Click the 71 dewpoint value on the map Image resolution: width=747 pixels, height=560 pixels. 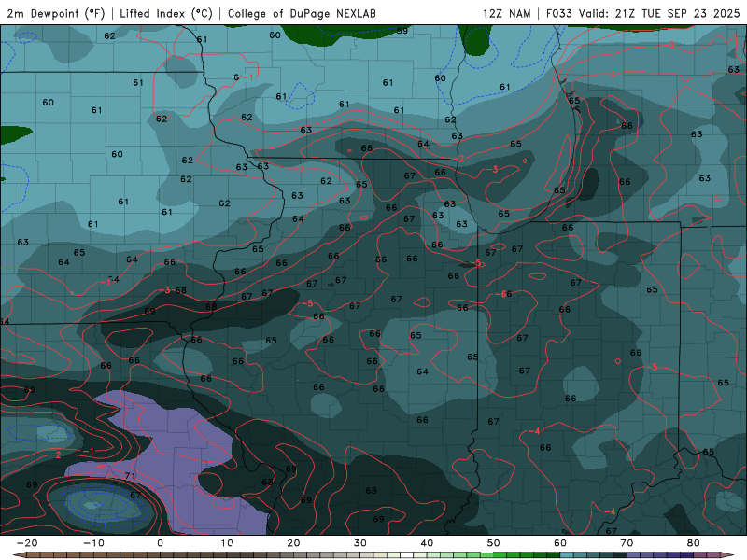tap(130, 475)
